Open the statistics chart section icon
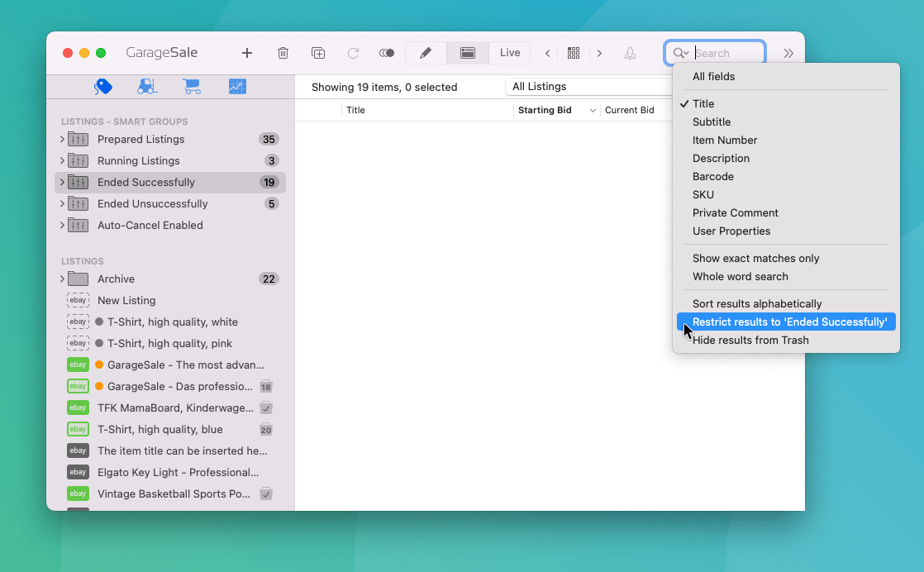The width and height of the screenshot is (924, 572). (237, 87)
